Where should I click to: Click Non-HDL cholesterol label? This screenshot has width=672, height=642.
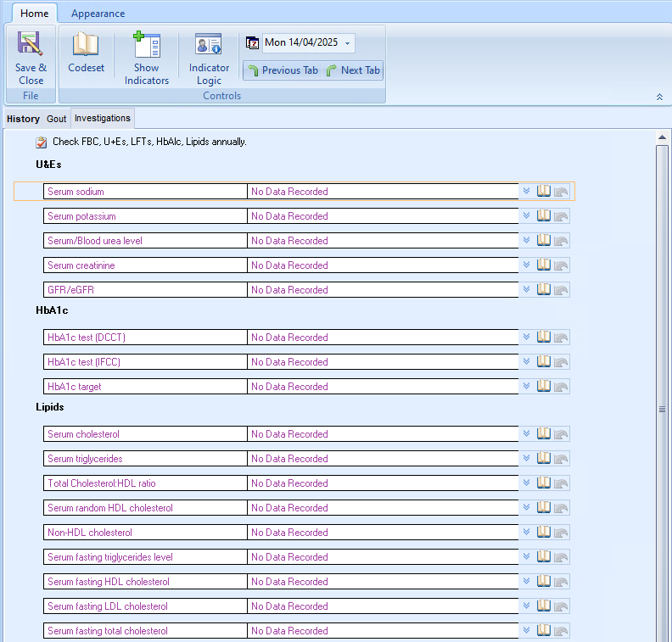tap(90, 533)
